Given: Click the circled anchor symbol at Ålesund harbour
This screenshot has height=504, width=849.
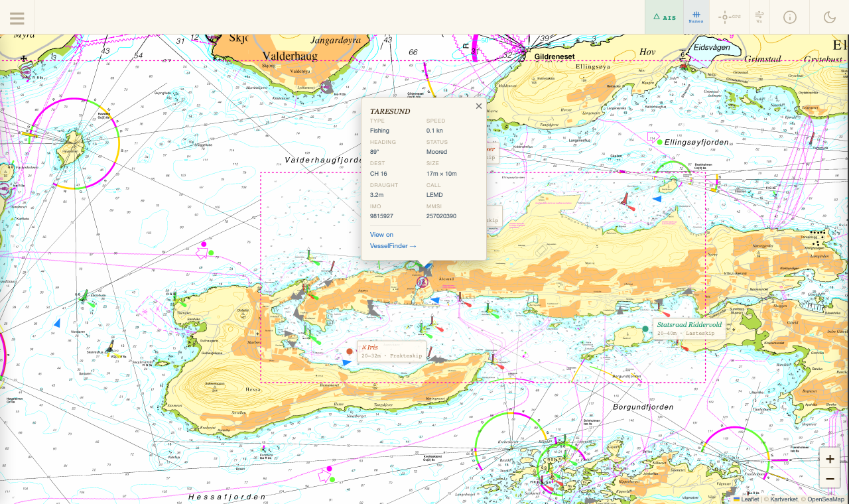Looking at the screenshot, I should [422, 283].
